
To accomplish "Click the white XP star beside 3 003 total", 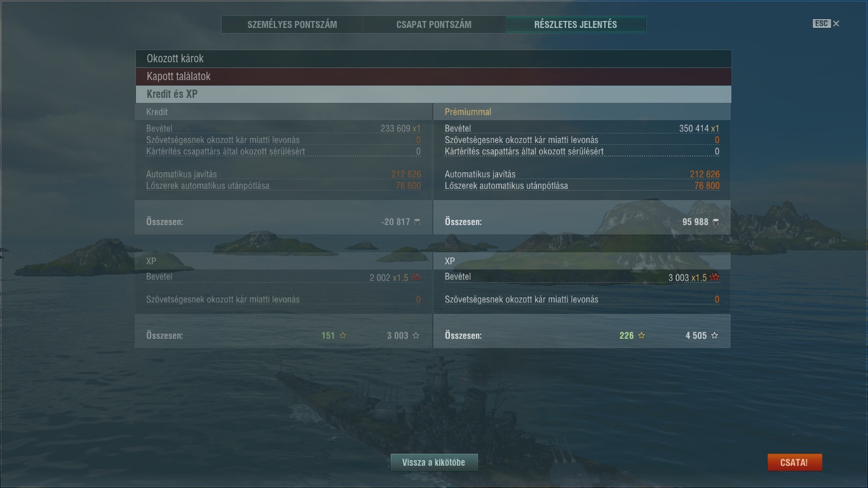I will click(x=416, y=335).
